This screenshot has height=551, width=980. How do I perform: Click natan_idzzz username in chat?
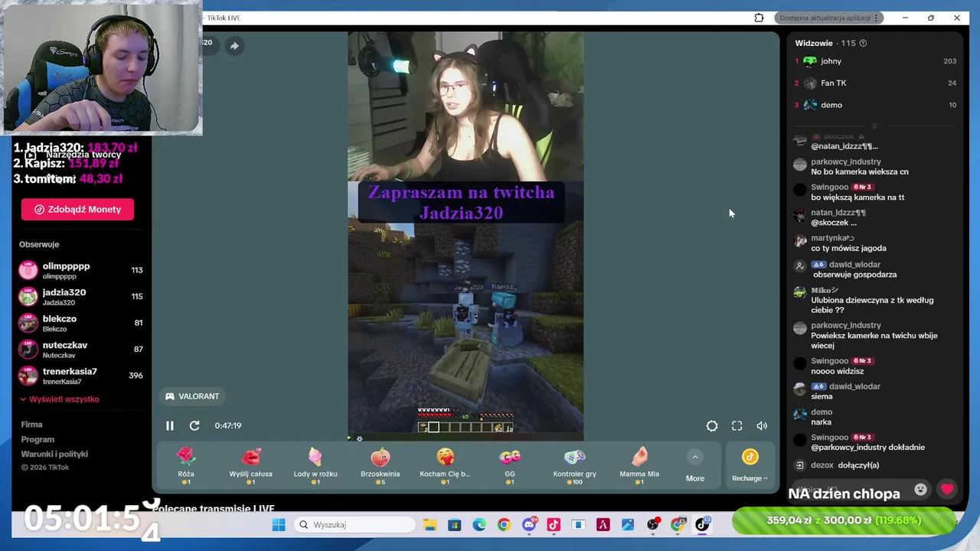(x=838, y=213)
